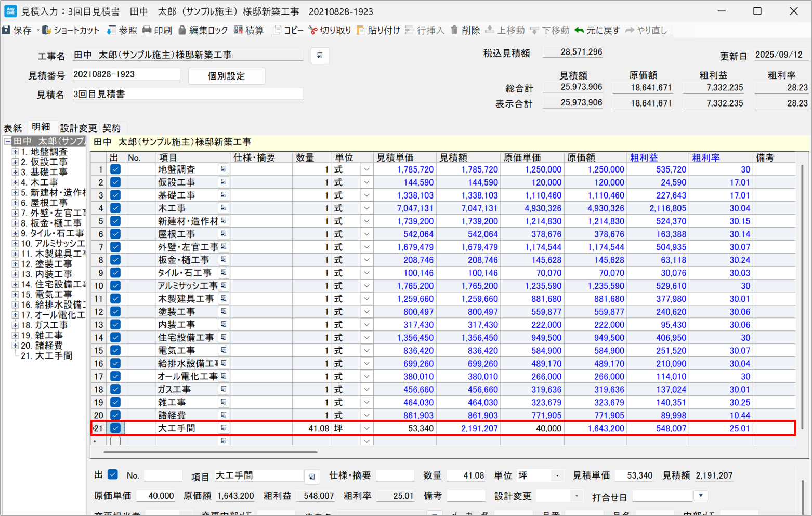The height and width of the screenshot is (516, 812).
Task: Switch to the 表紙 tab
Action: click(13, 128)
